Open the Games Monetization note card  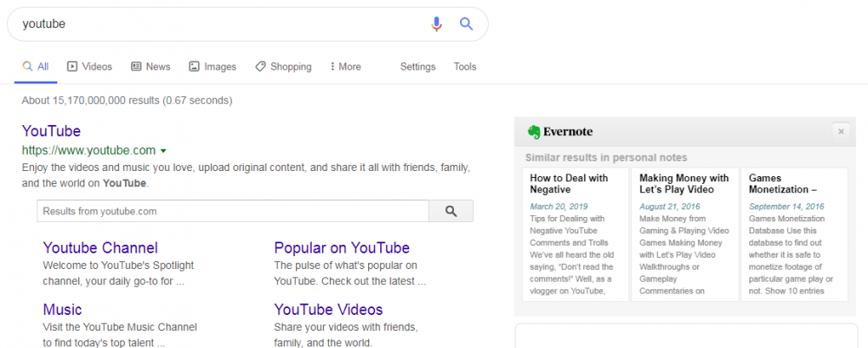pos(794,234)
